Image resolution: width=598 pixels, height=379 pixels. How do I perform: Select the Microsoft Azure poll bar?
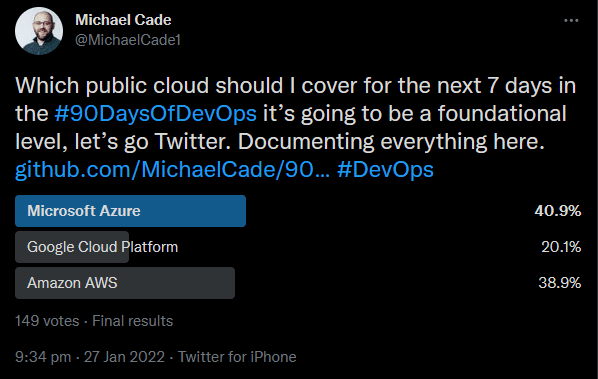pyautogui.click(x=130, y=211)
